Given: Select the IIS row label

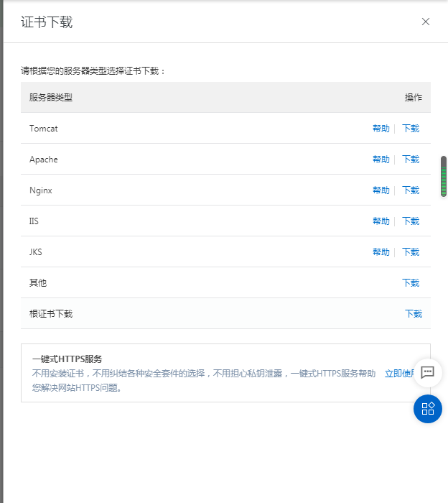Looking at the screenshot, I should [x=34, y=221].
